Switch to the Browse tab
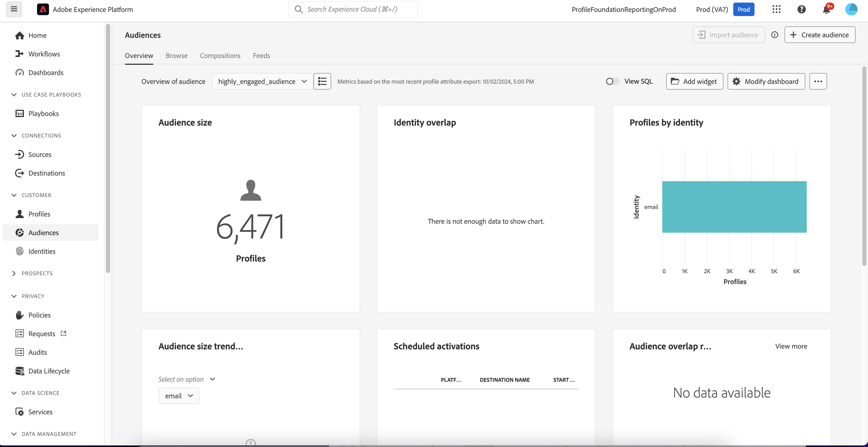Viewport: 868px width, 447px height. point(176,56)
